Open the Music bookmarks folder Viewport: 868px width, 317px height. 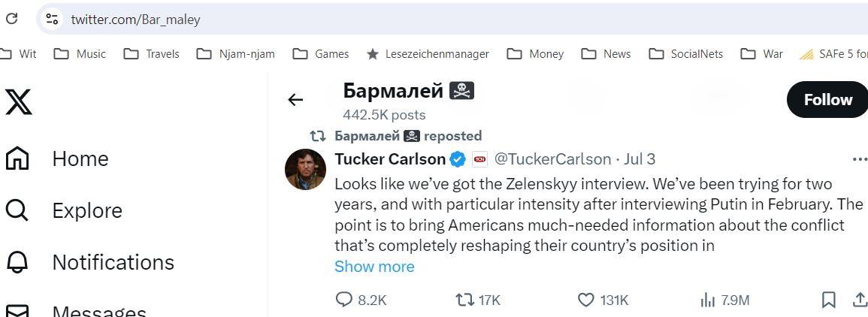coord(80,53)
